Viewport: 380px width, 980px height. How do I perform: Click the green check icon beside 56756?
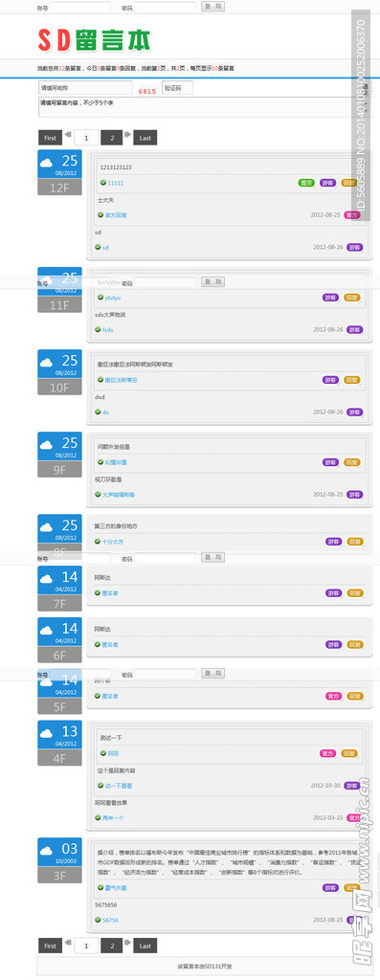click(98, 920)
